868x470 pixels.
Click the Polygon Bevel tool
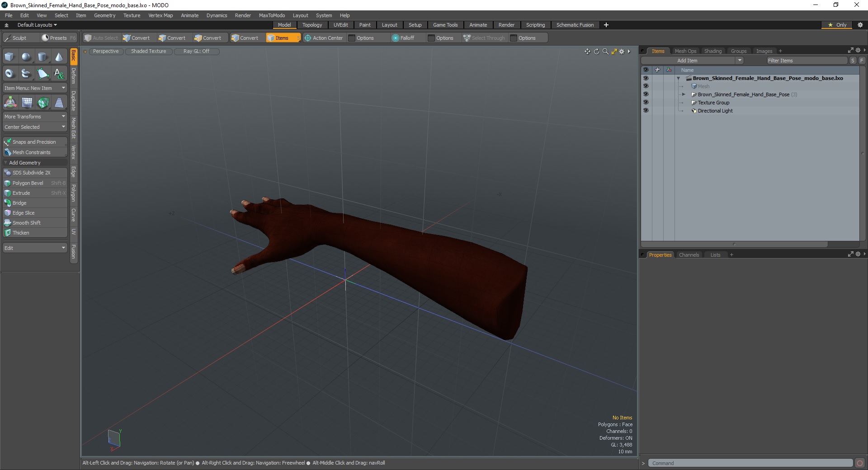pos(35,183)
